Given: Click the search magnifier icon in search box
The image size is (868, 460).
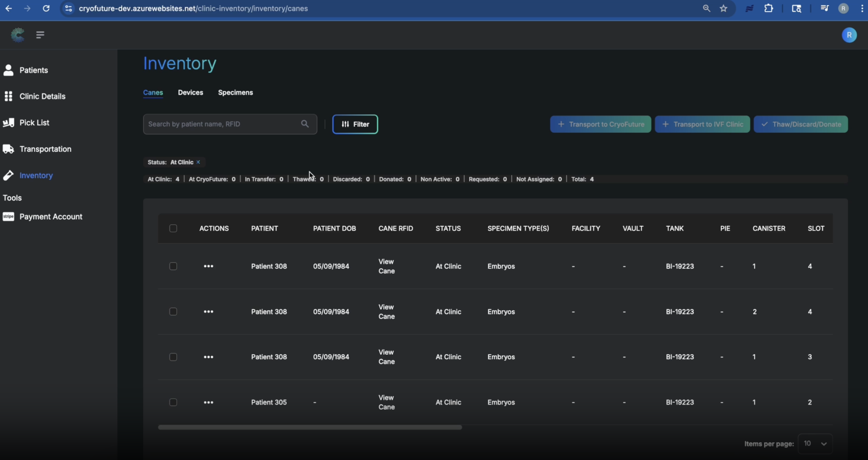Looking at the screenshot, I should click(x=305, y=124).
